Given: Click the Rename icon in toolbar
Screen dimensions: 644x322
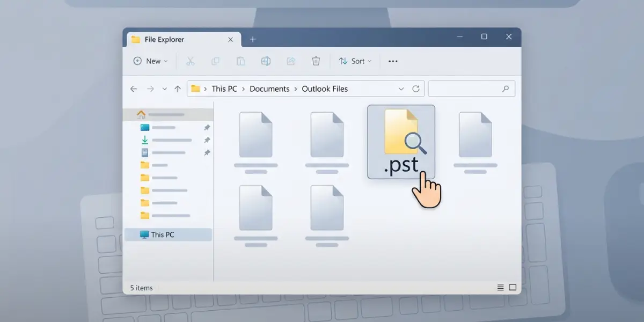Looking at the screenshot, I should pos(266,61).
